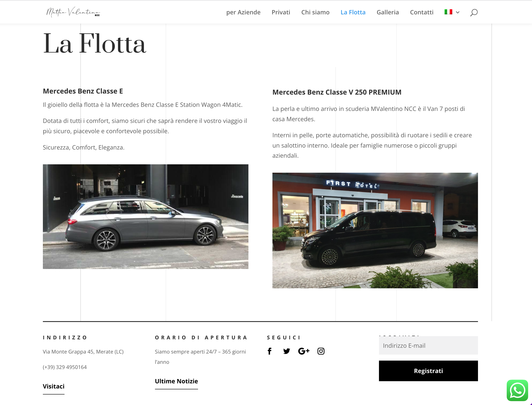Start a chat via WhatsApp icon
532x405 pixels.
517,390
